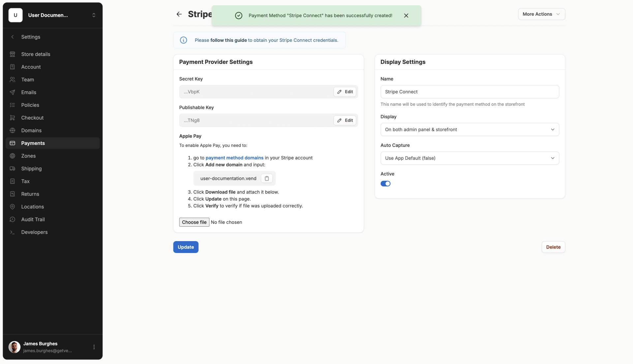This screenshot has height=364, width=633.
Task: Dismiss the success notification with the X
Action: (x=406, y=15)
